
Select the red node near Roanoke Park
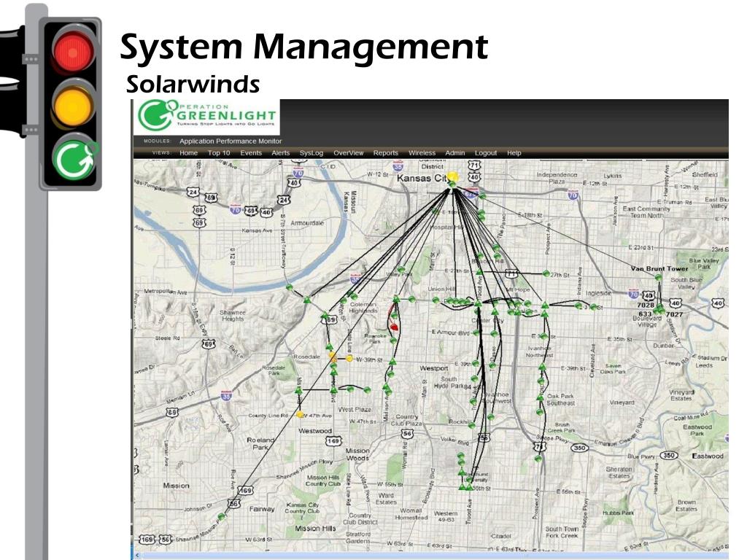coord(394,327)
